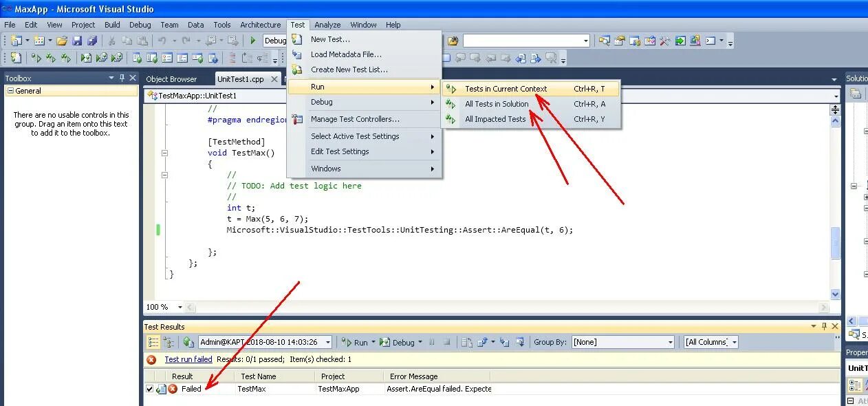Click the Cut scissors icon
Viewport: 868px width, 406px height.
click(x=111, y=41)
